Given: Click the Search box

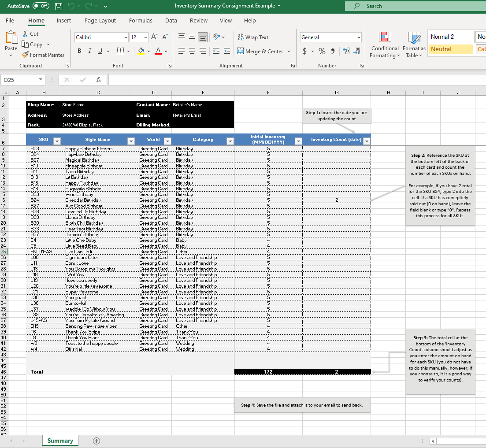Looking at the screenshot, I should 416,6.
